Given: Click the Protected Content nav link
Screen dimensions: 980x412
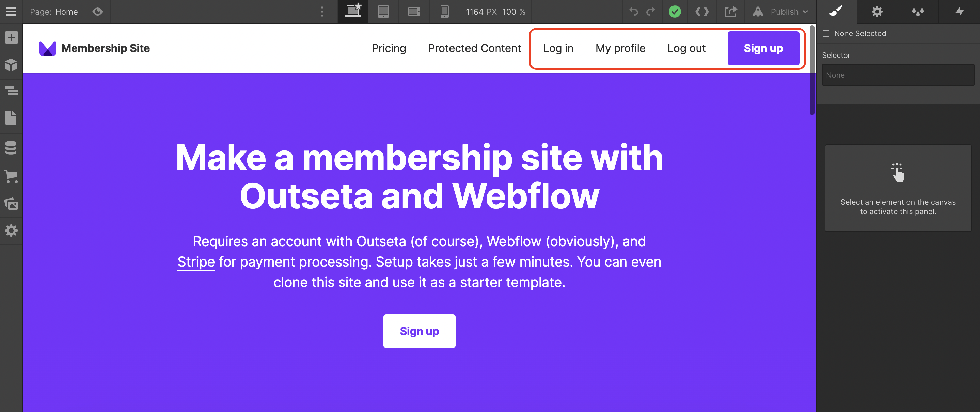Looking at the screenshot, I should (474, 48).
